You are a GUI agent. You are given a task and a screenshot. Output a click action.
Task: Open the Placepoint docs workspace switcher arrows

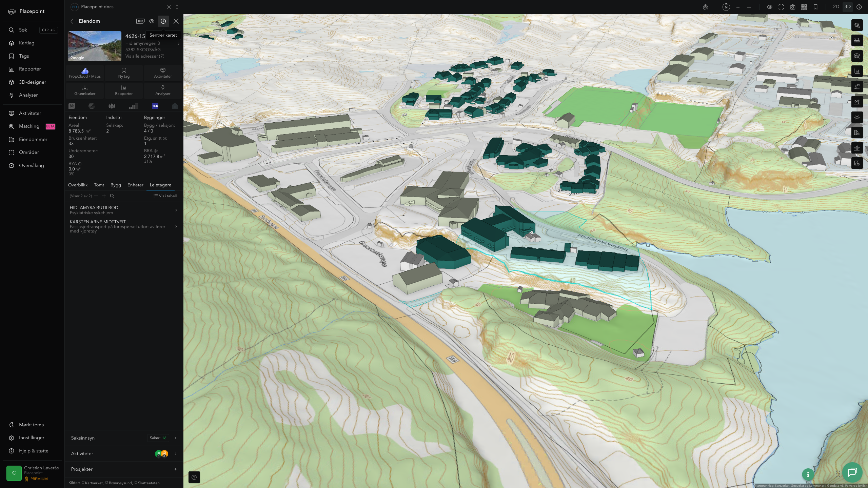[x=177, y=7]
